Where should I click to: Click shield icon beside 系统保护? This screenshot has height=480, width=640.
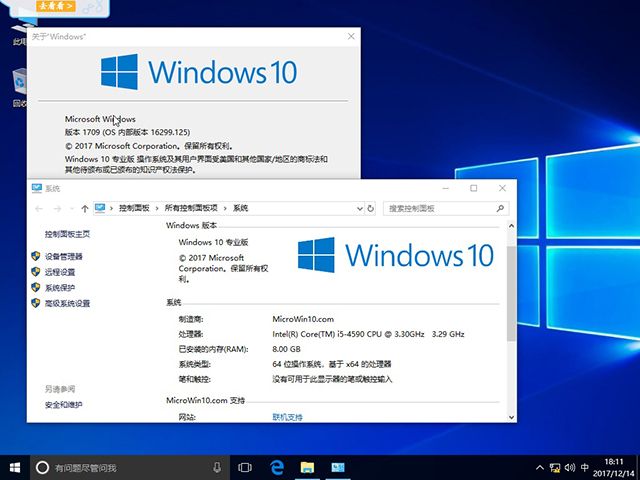click(x=36, y=287)
